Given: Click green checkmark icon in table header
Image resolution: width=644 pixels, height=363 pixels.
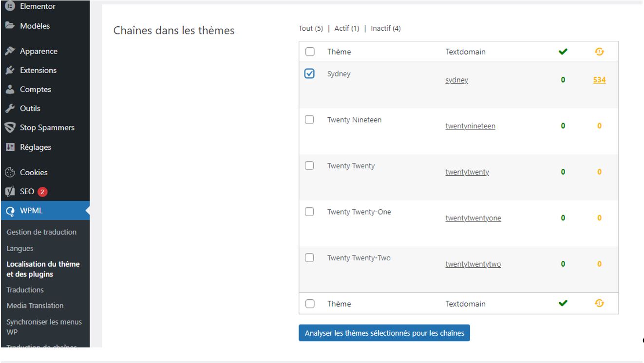Looking at the screenshot, I should pyautogui.click(x=563, y=52).
